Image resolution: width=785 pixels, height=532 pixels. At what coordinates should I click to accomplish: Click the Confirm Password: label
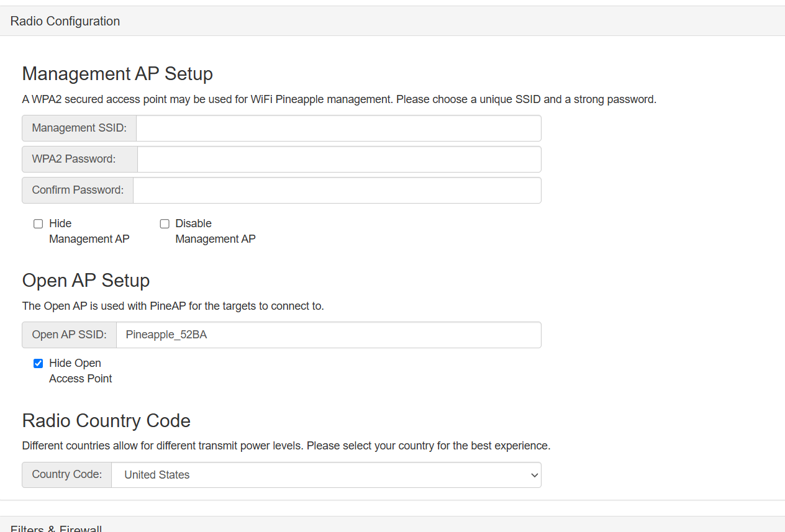tap(78, 190)
